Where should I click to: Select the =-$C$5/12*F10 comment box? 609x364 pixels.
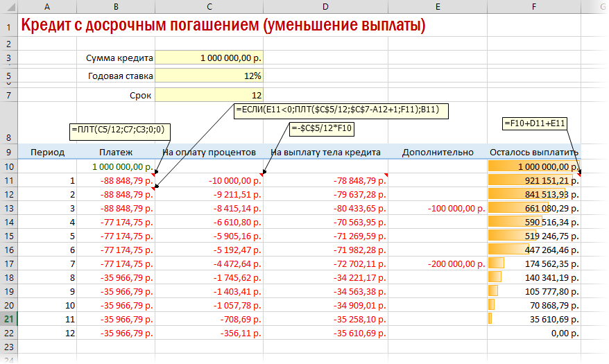coord(322,128)
